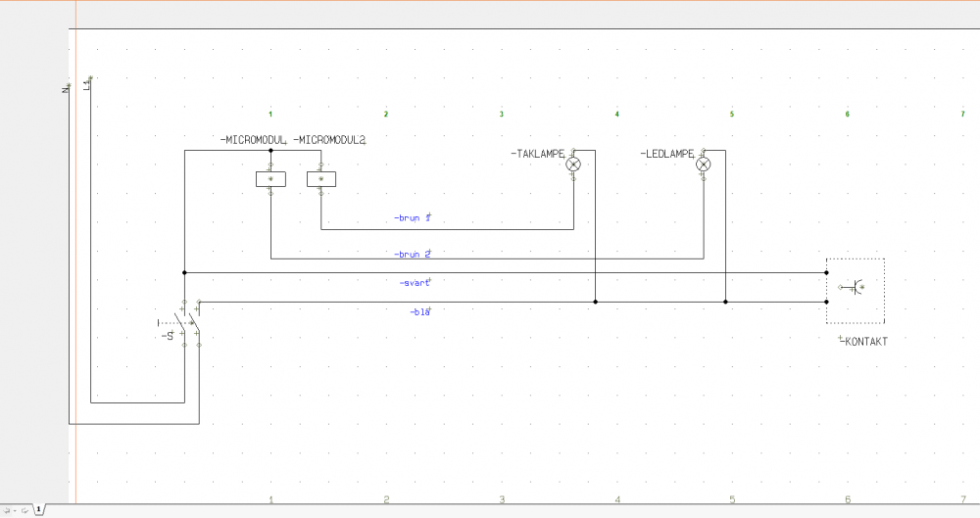Click the -svart wire label

[415, 283]
